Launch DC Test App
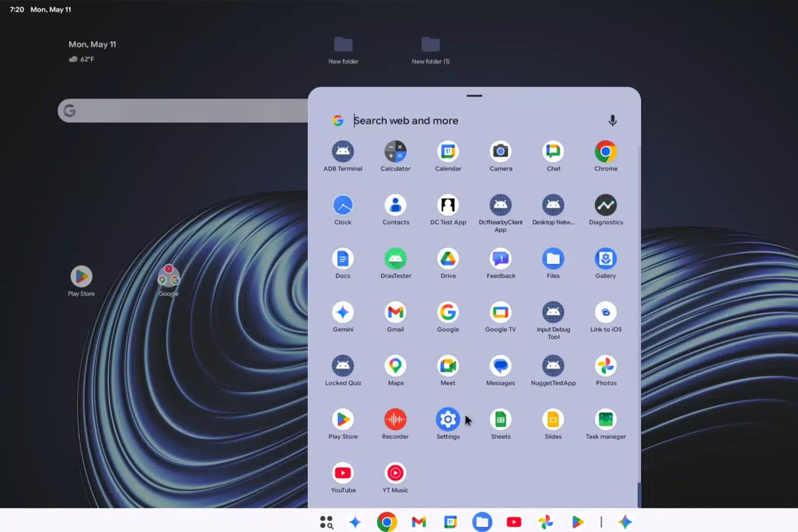The image size is (798, 532). pyautogui.click(x=448, y=205)
